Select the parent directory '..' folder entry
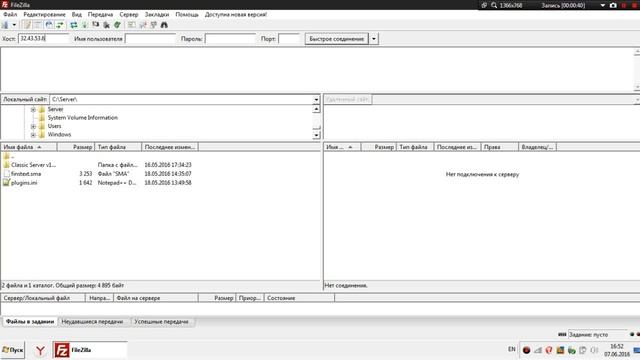Viewport: 640px width, 360px height. click(8, 156)
